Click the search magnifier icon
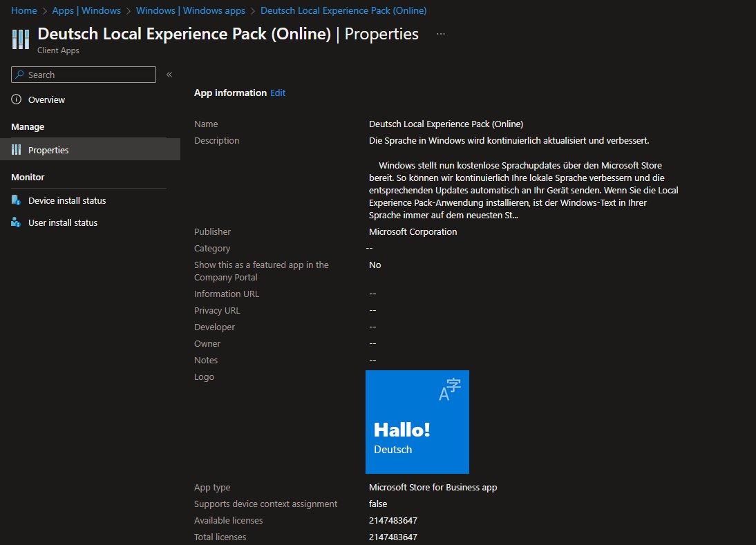Screen dimensions: 756x545 click(x=20, y=75)
